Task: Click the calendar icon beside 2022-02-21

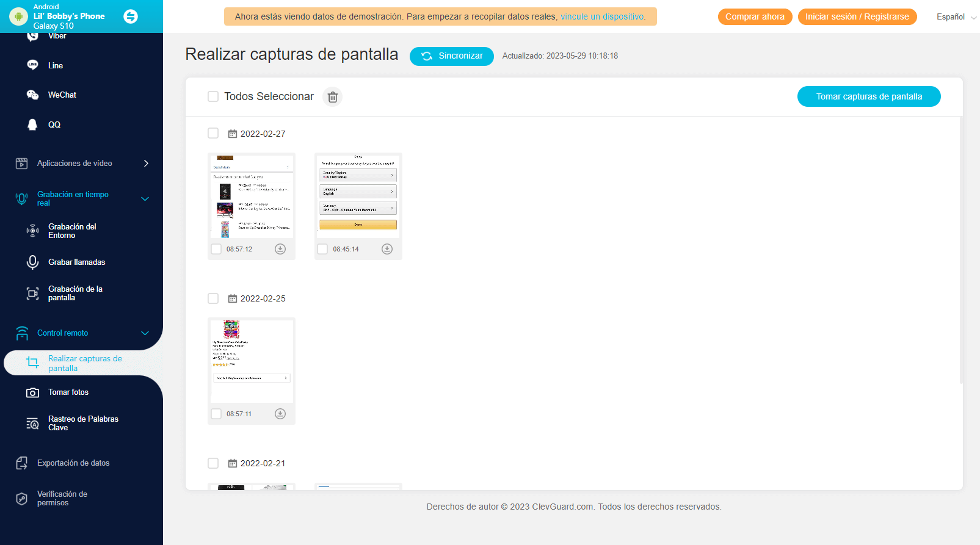Action: pyautogui.click(x=233, y=463)
